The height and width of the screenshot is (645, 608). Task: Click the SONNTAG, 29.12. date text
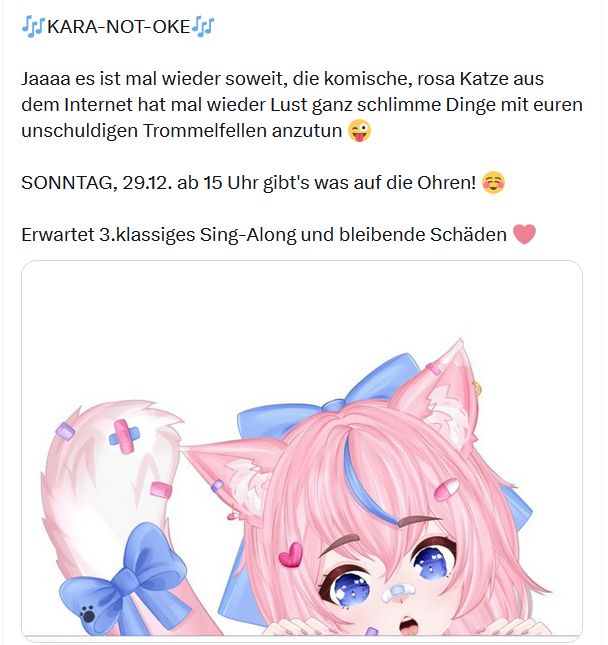click(x=97, y=183)
